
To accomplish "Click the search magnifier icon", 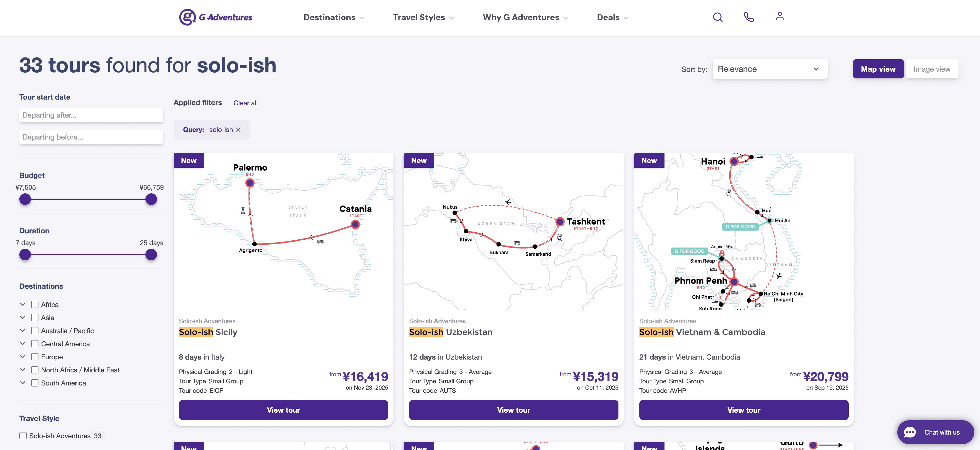I will tap(717, 18).
